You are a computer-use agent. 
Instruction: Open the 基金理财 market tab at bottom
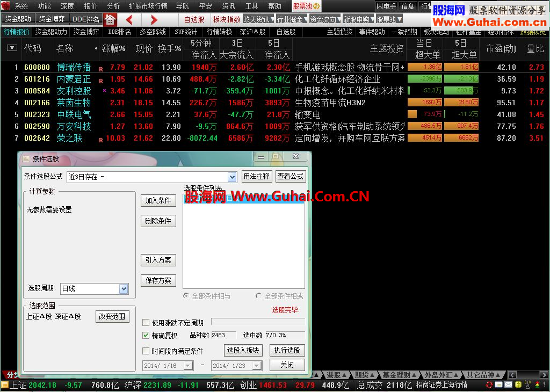(x=399, y=375)
